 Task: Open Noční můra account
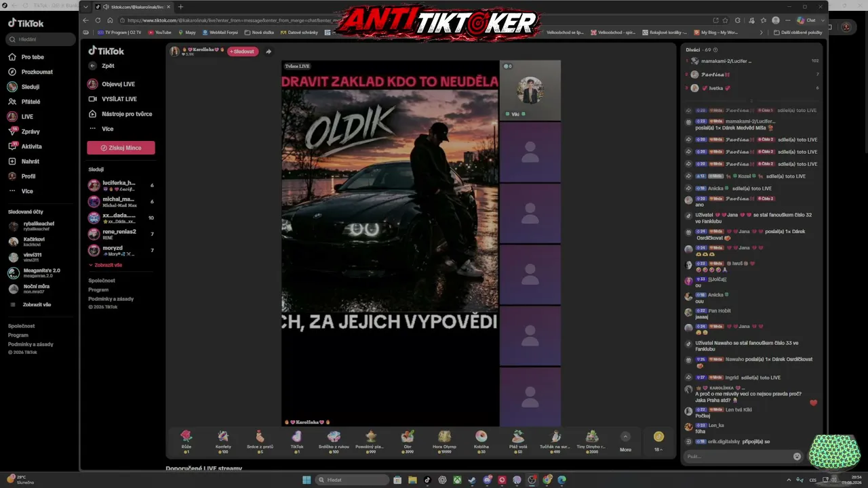[x=28, y=288]
